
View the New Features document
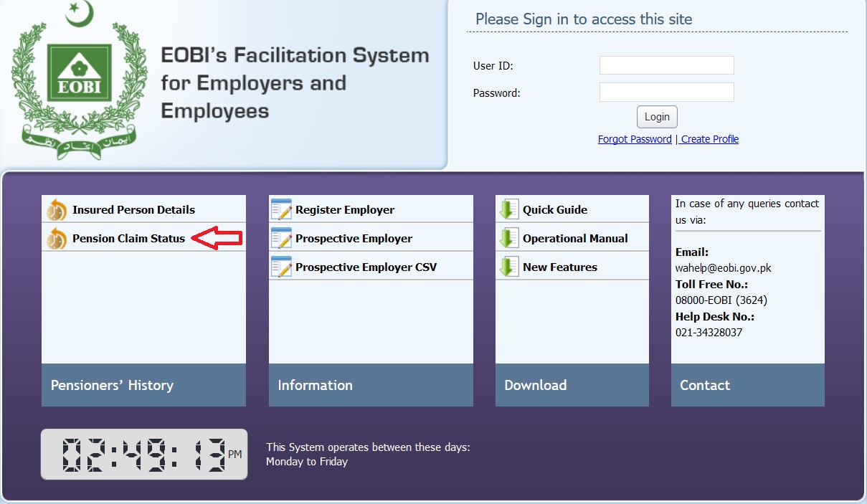point(559,267)
